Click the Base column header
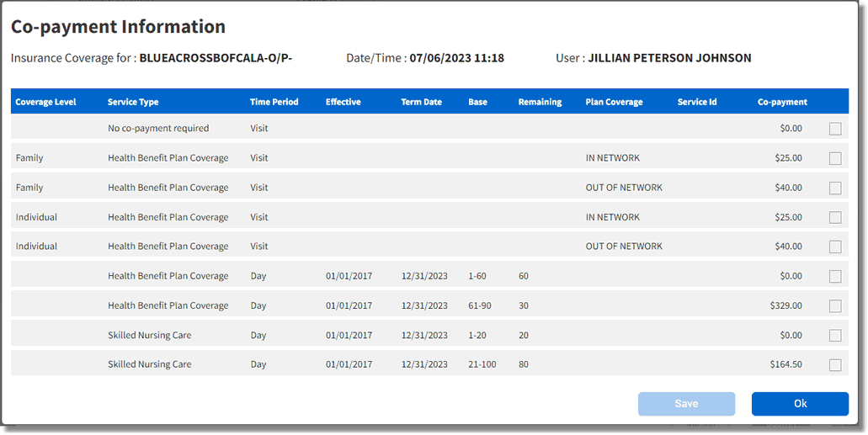Viewport: 868px width, 435px height. coord(477,102)
